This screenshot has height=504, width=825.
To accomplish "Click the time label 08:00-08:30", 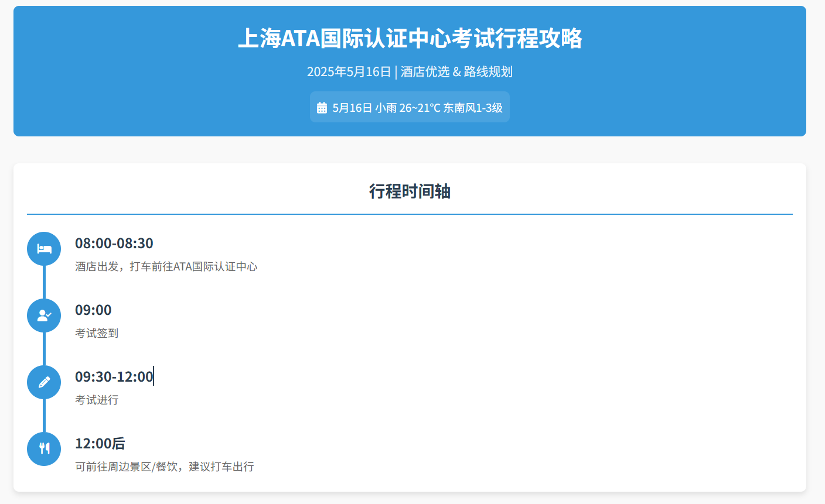I will coord(114,243).
